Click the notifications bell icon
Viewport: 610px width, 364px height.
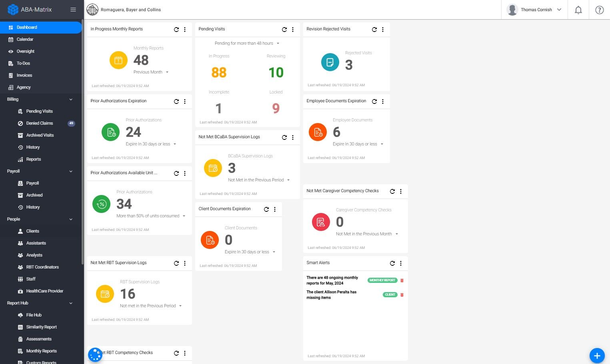(578, 10)
